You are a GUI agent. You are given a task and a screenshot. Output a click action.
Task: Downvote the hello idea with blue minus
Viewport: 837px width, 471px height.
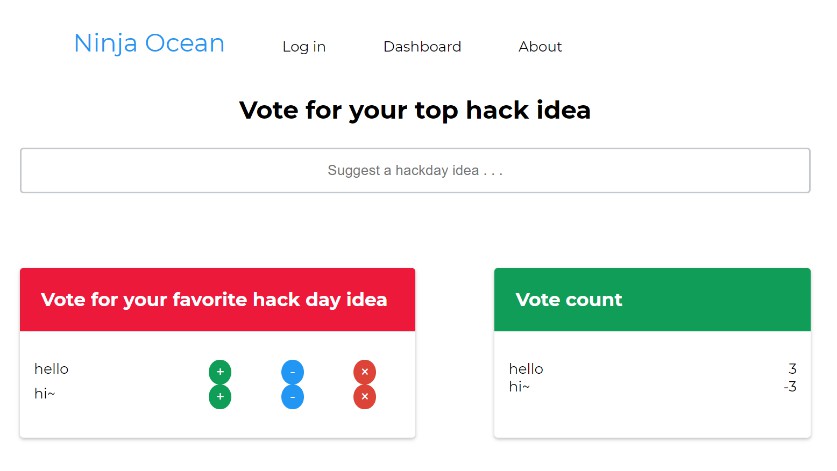coord(292,372)
